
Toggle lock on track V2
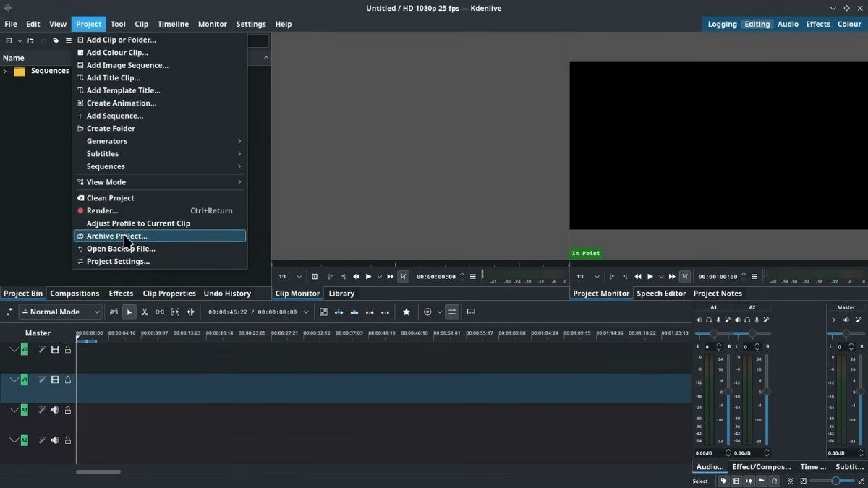point(68,349)
